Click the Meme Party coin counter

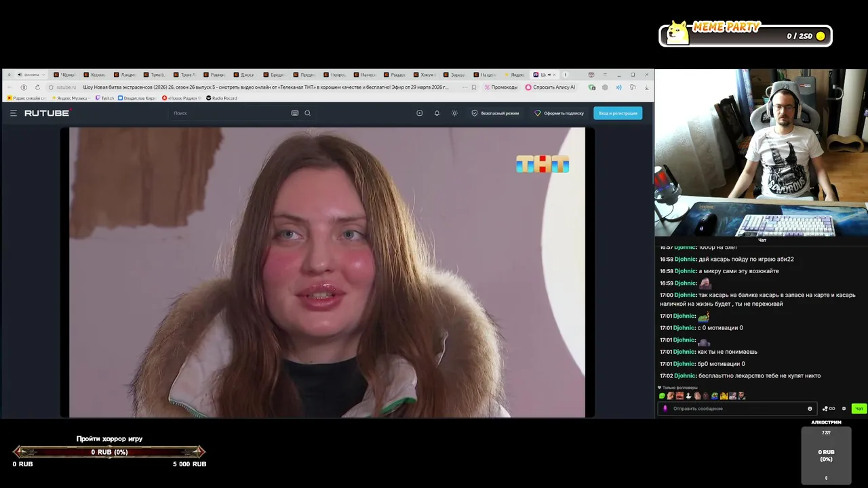point(806,36)
